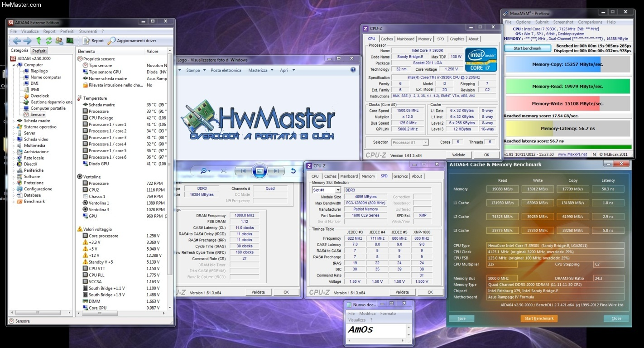Open Aggiornamenti driver in AIDA64 toolbar
Image resolution: width=644 pixels, height=348 pixels.
[132, 41]
